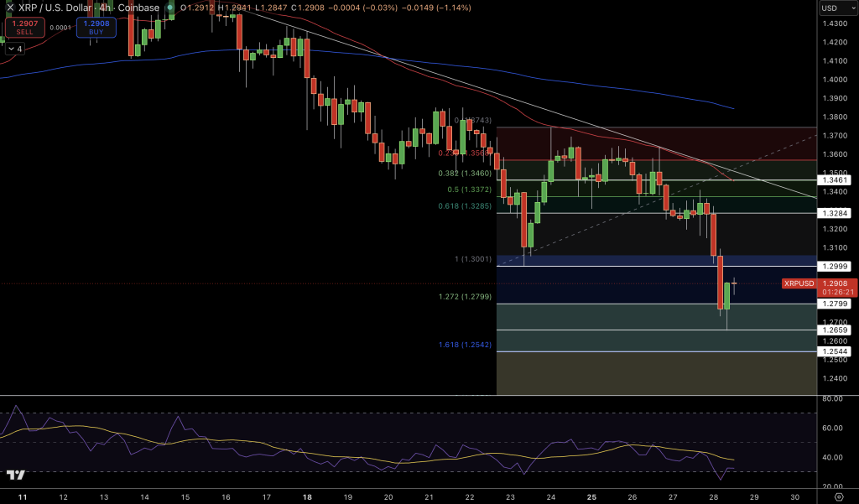Viewport: 859px width, 504px height.
Task: Click the 0.618 (1.3285) Fibonacci label
Action: click(x=465, y=206)
